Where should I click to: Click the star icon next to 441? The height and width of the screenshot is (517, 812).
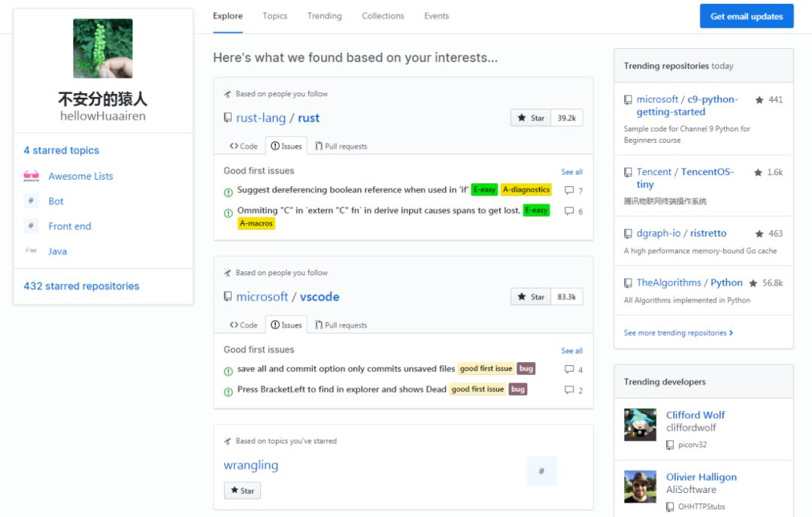759,100
